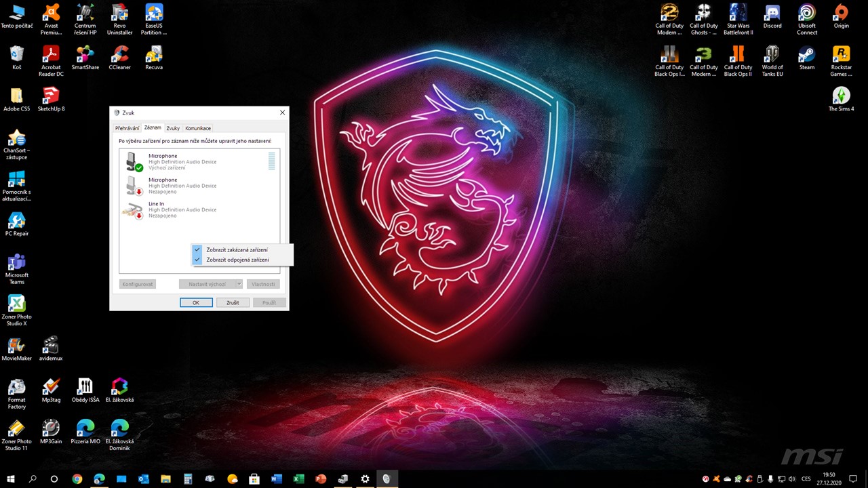This screenshot has height=488, width=868.
Task: Launch Word from taskbar
Action: click(276, 479)
